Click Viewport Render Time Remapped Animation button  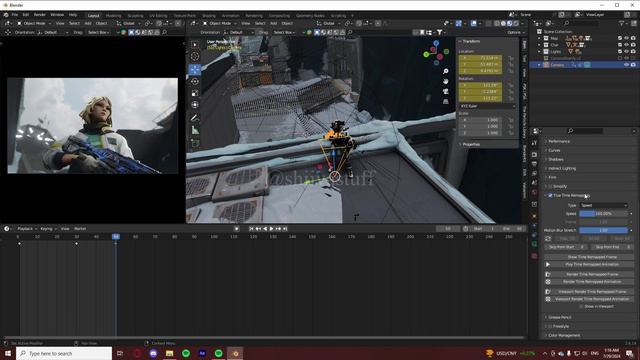(x=589, y=299)
